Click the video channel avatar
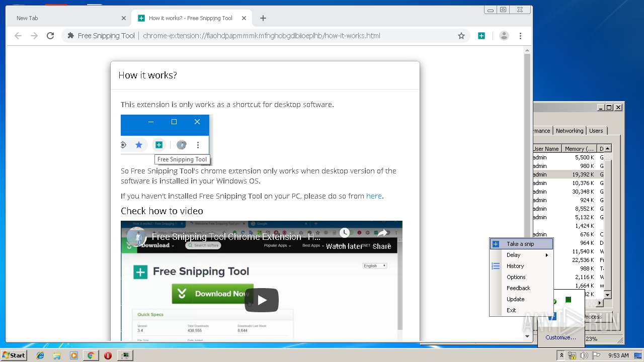644x362 pixels. click(136, 237)
